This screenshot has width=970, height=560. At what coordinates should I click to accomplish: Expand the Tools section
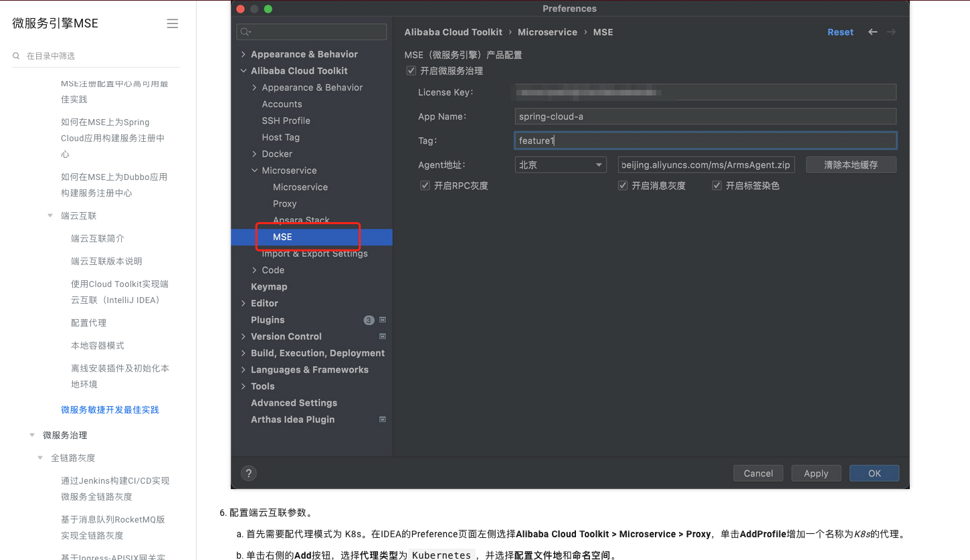244,386
